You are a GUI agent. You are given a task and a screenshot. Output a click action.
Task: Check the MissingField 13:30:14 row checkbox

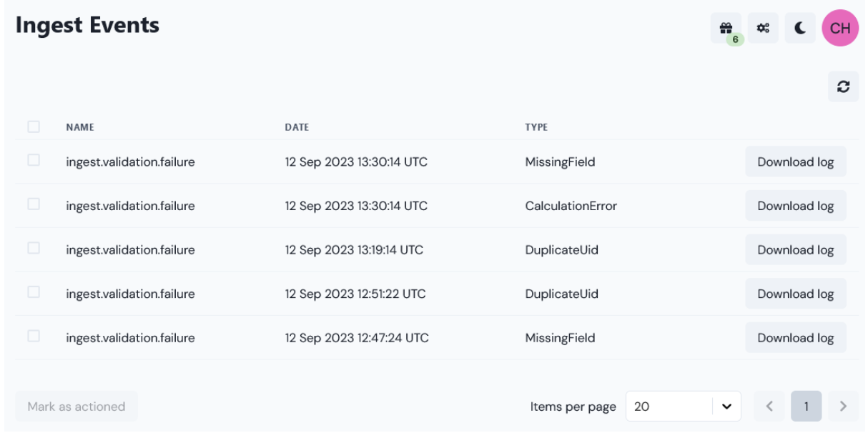coord(34,160)
